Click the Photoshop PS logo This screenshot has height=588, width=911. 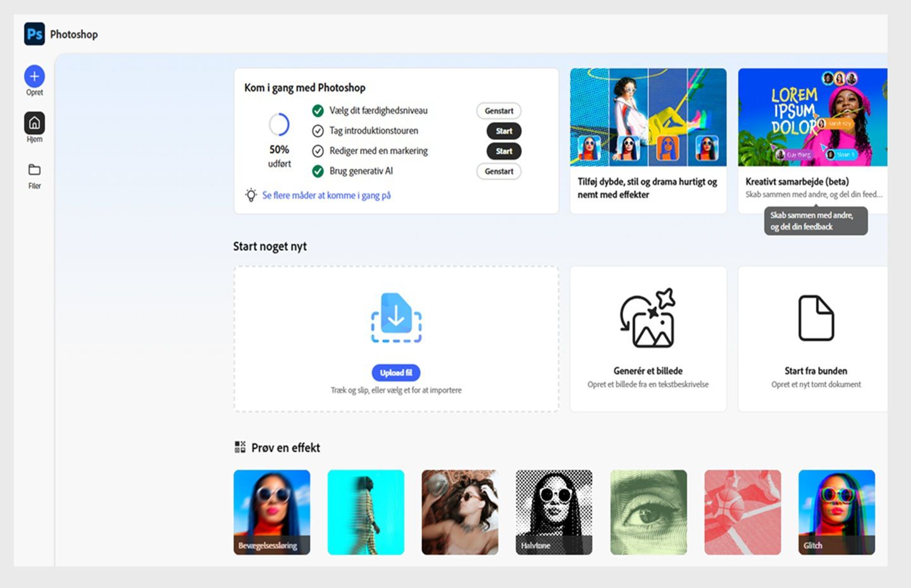coord(35,34)
